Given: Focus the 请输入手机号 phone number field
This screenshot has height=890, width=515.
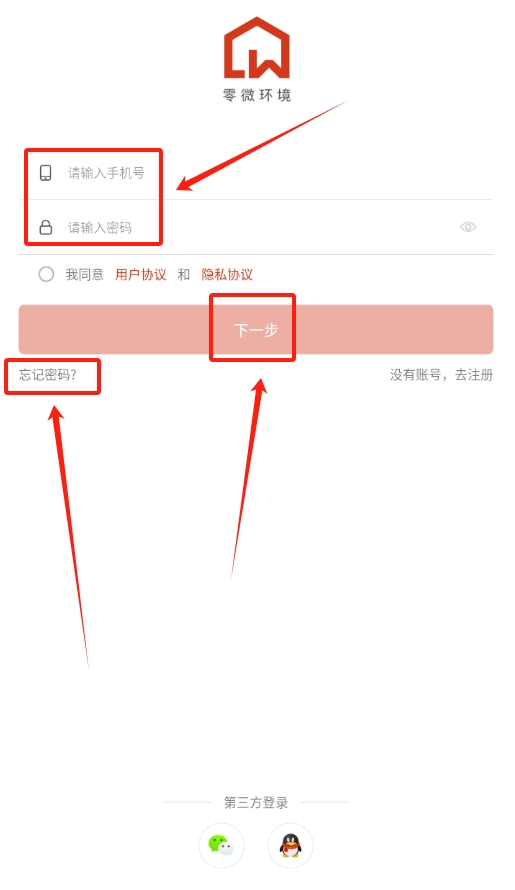Looking at the screenshot, I should pos(256,173).
